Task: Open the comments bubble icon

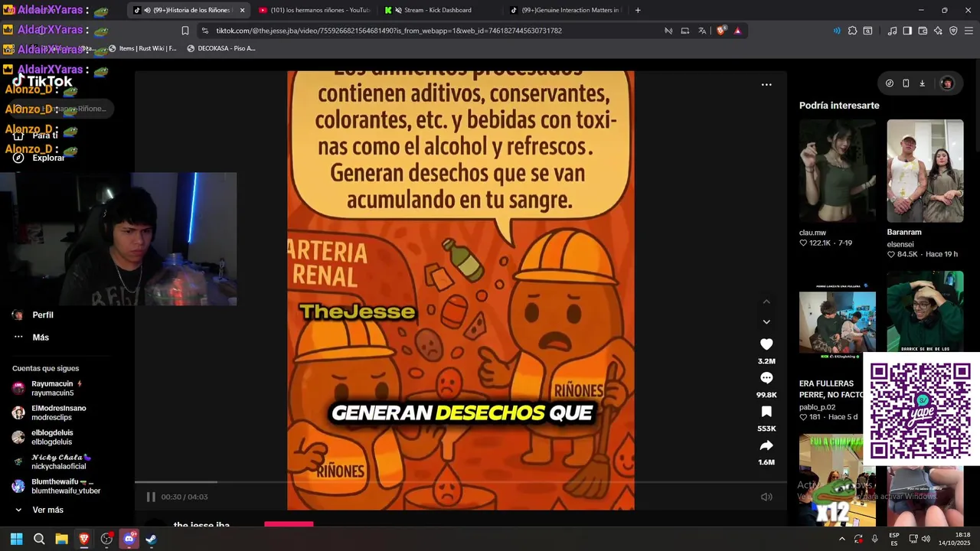Action: 766,378
